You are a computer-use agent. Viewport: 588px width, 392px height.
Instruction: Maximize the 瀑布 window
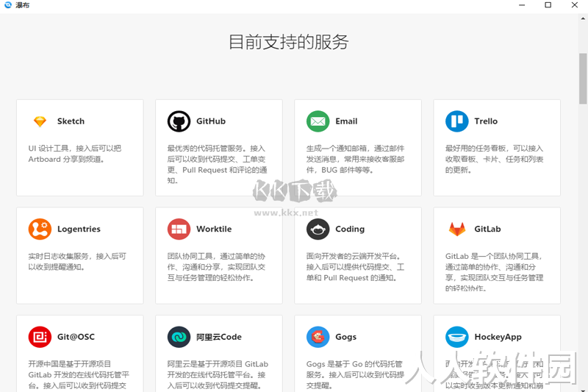pyautogui.click(x=548, y=5)
